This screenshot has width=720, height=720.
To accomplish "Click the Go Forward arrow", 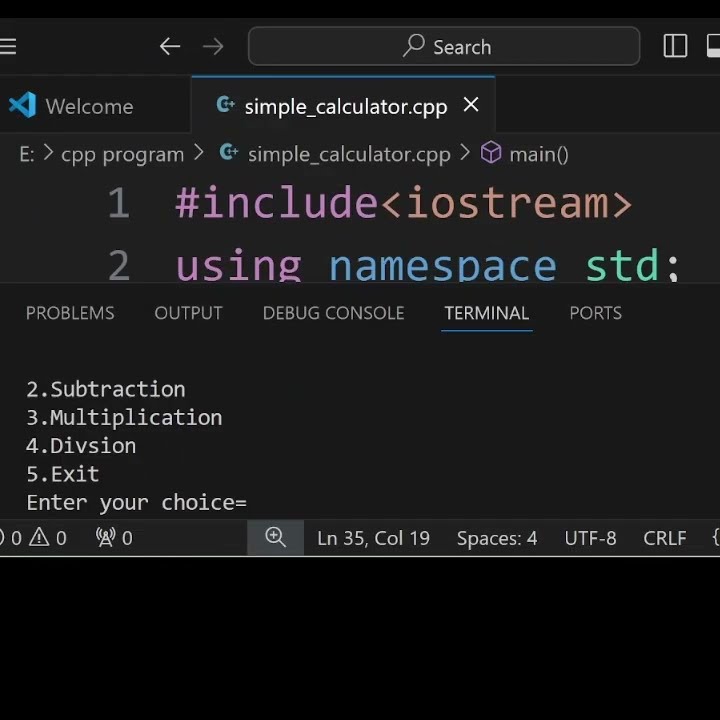I will coord(213,46).
